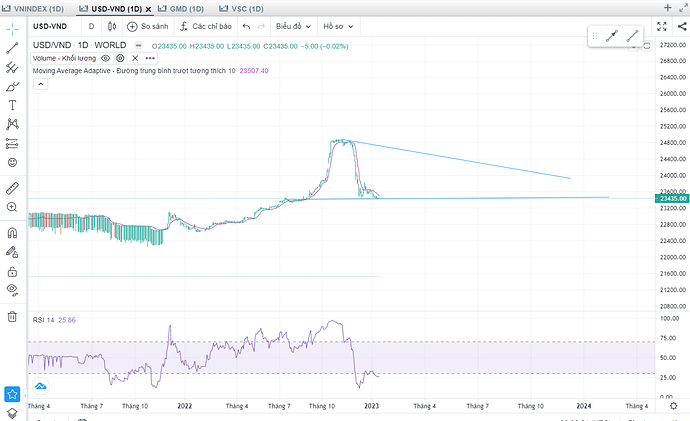Click the So sánh compare button
The width and height of the screenshot is (690, 421).
pyautogui.click(x=148, y=27)
